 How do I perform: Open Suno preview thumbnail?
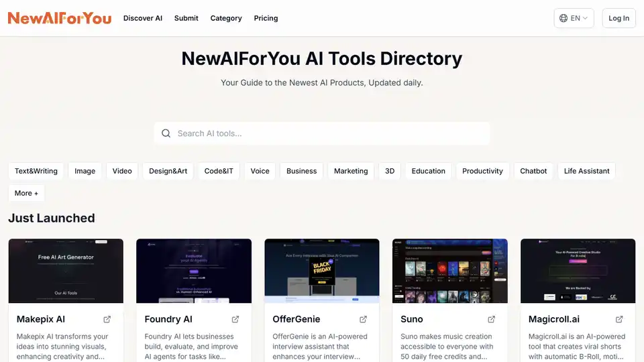(449, 271)
